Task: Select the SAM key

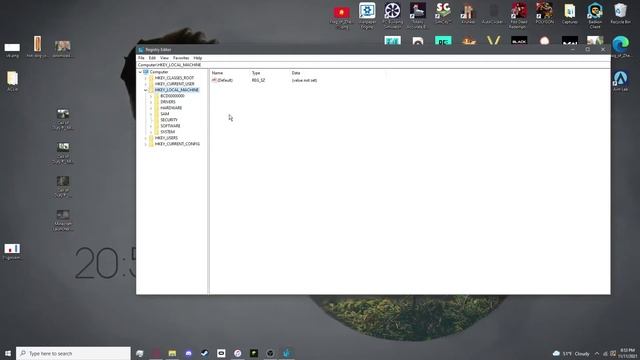Action: [164, 114]
